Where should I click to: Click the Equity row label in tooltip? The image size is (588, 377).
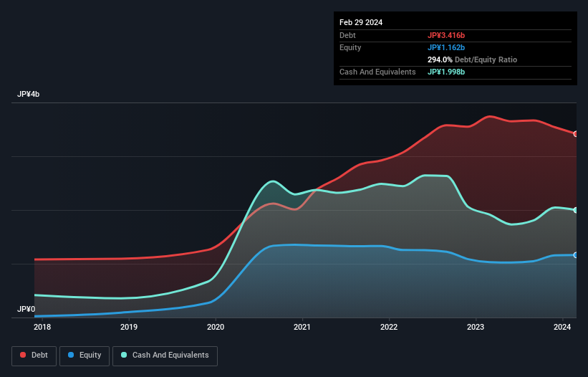pos(350,47)
